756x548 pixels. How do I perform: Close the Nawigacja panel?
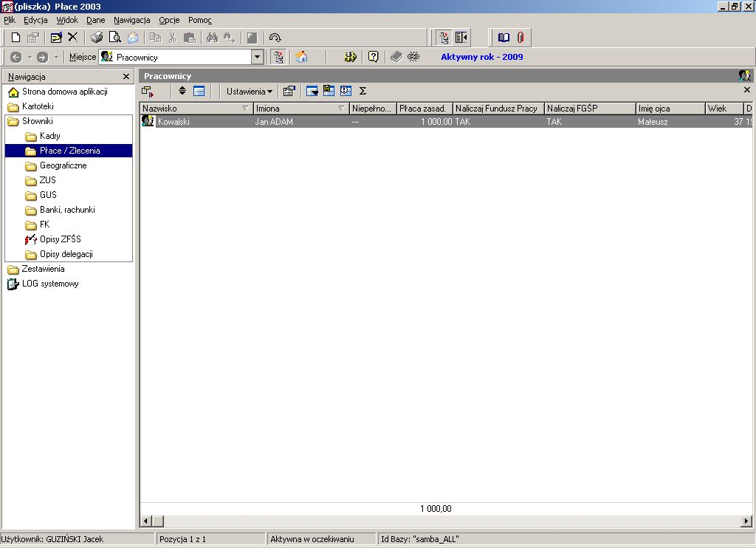[x=126, y=77]
